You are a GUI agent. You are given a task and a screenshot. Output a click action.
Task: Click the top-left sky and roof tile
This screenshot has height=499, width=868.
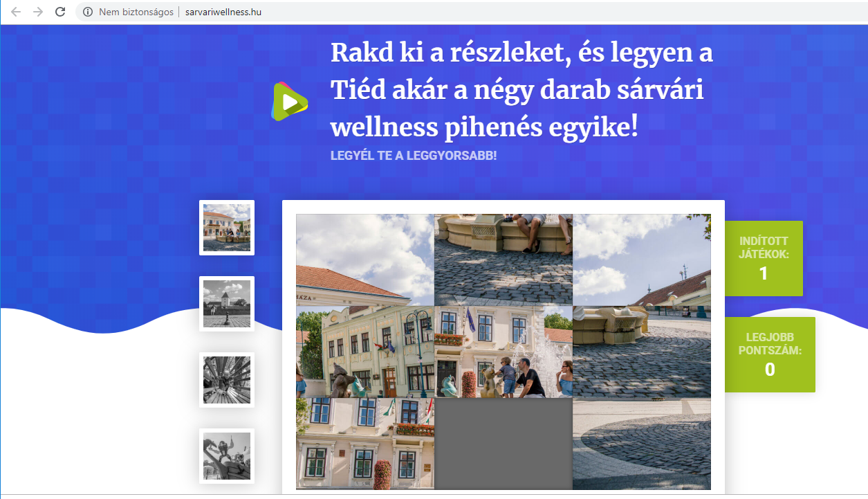[365, 260]
